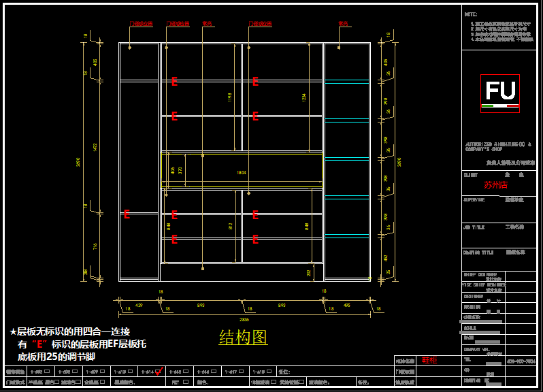Click the top-left red E shelf marker
543x392 pixels.
(x=174, y=82)
